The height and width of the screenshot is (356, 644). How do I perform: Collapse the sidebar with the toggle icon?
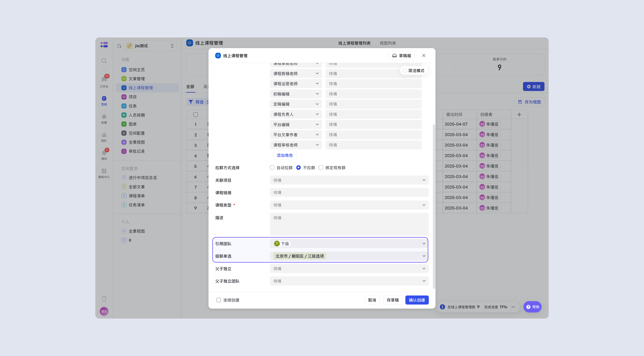119,46
